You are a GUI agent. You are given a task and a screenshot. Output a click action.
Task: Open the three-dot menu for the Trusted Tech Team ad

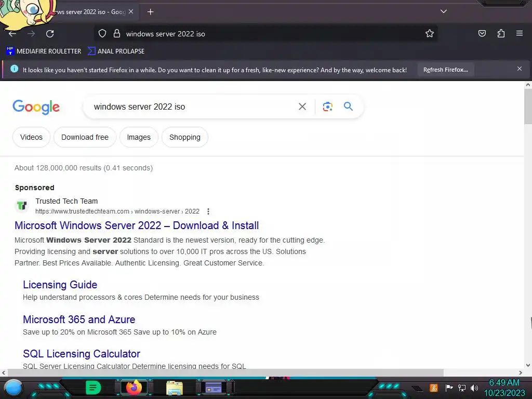[208, 211]
